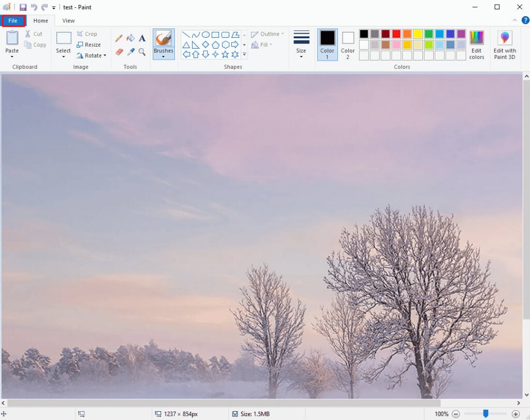The height and width of the screenshot is (420, 530).
Task: Click the Save icon in title bar
Action: (23, 7)
